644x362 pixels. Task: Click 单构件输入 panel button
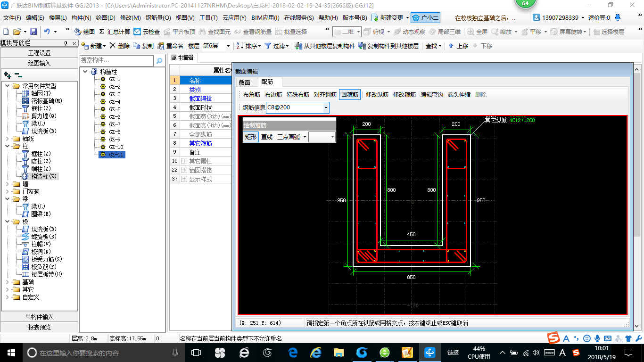pos(40,317)
